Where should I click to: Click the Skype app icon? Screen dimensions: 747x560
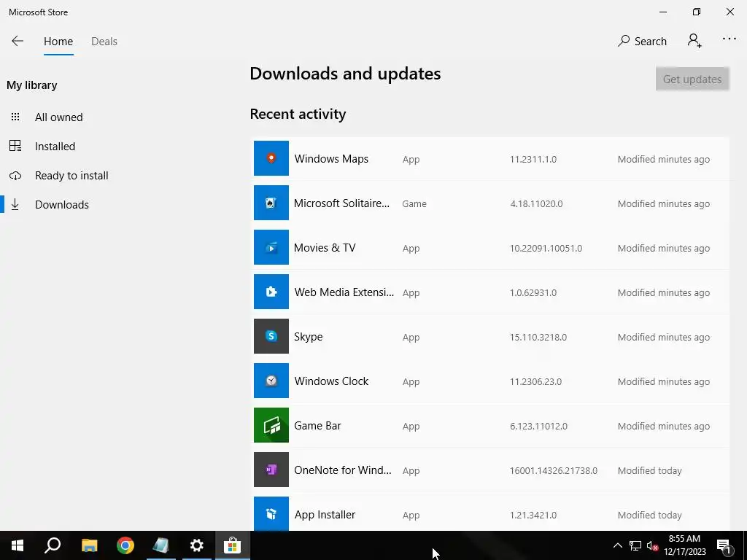click(x=271, y=336)
